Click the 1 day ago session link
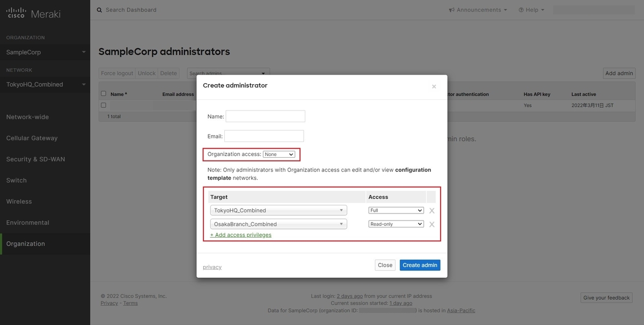Image resolution: width=644 pixels, height=325 pixels. pos(400,303)
